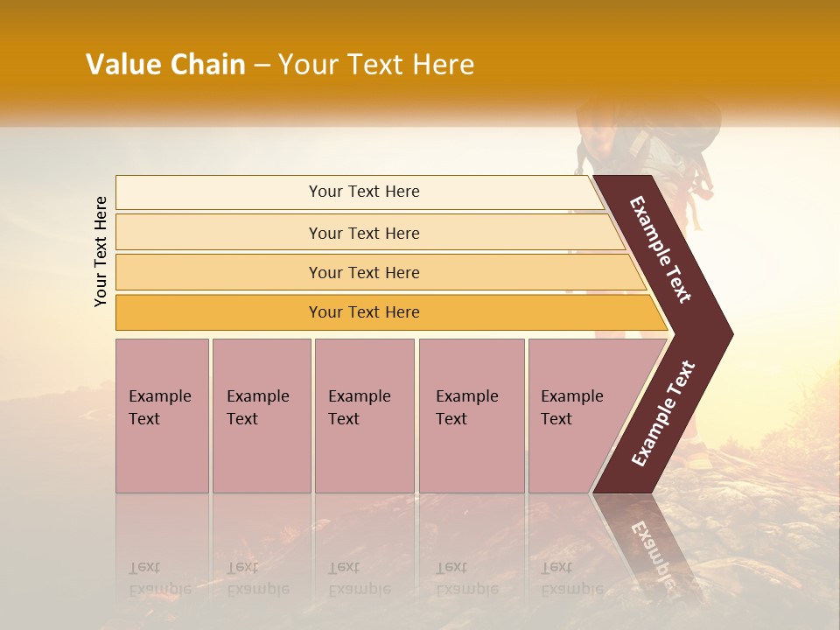Screen dimensions: 840x630
Task: Click the vertical 'Your Text Here' label
Action: coord(100,252)
